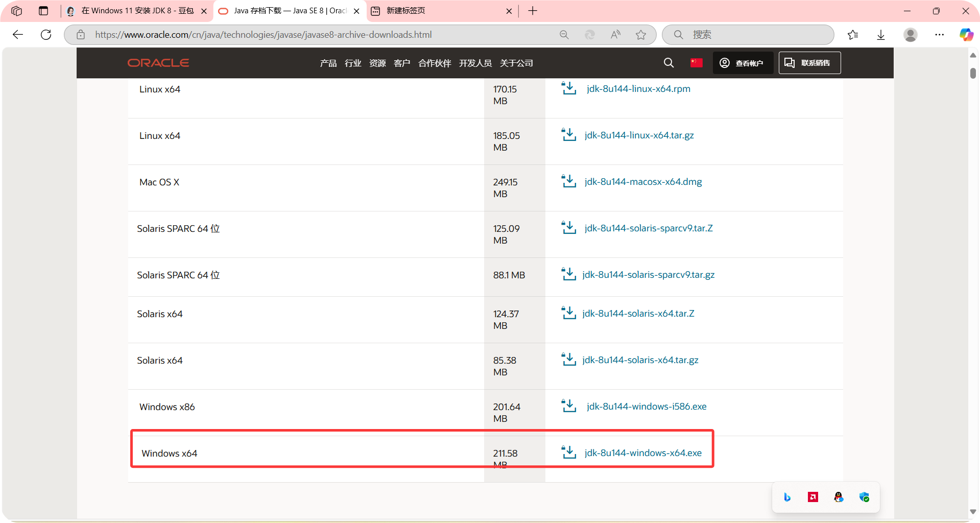The image size is (980, 523).
Task: Open the 开发人员 menu
Action: point(475,63)
